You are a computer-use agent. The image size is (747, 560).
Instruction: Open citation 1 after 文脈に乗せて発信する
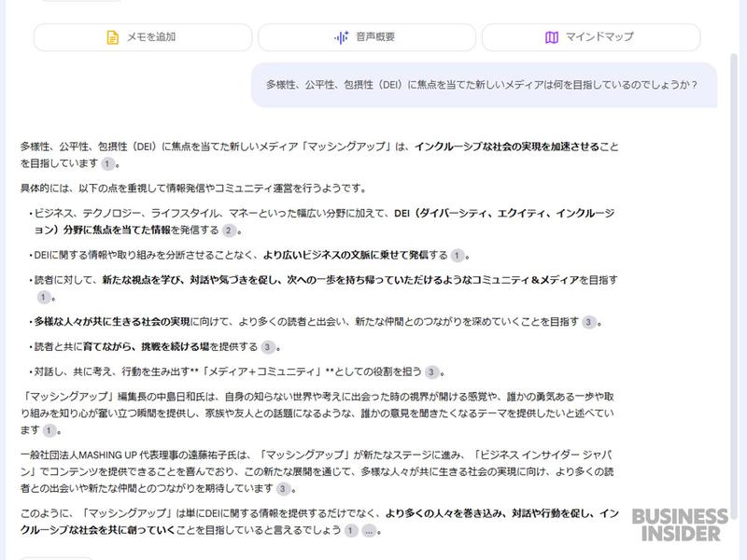point(457,256)
